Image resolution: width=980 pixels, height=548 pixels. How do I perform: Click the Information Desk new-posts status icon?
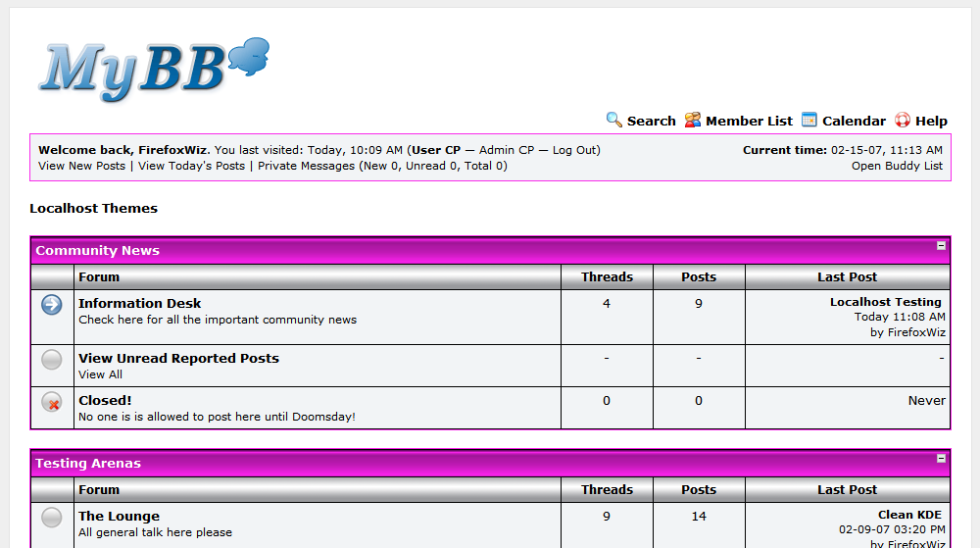click(x=52, y=305)
